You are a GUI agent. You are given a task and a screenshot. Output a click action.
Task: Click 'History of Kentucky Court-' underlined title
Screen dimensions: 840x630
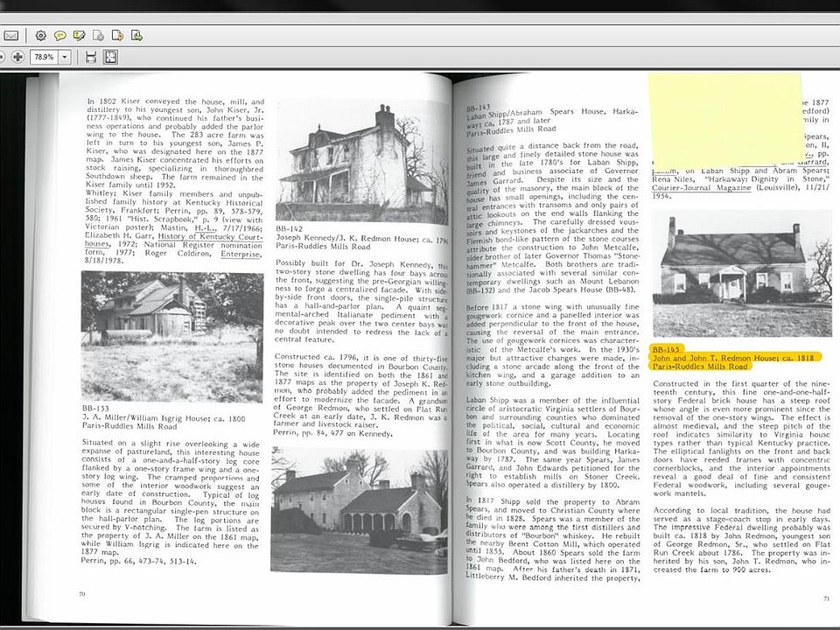[x=211, y=236]
